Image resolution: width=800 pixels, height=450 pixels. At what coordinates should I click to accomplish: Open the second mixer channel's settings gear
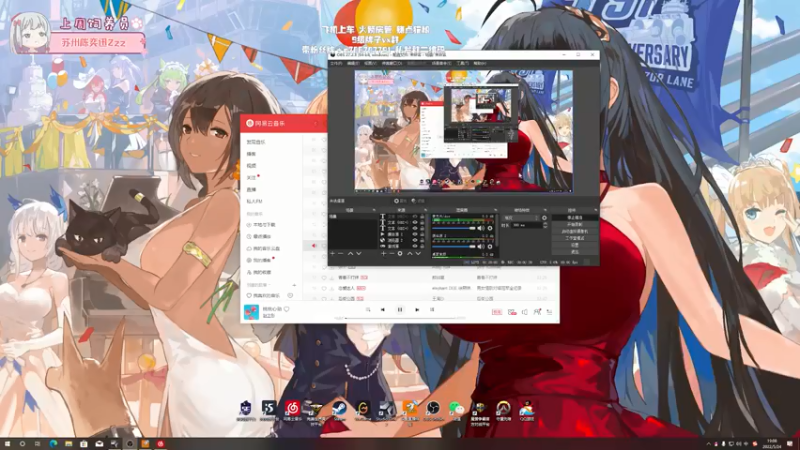[x=490, y=246]
